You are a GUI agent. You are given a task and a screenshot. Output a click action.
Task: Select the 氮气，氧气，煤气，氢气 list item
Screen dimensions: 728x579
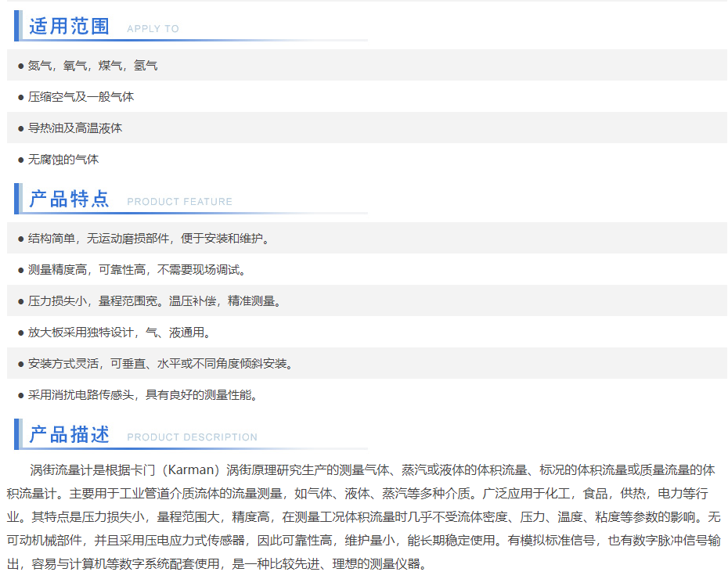click(92, 66)
